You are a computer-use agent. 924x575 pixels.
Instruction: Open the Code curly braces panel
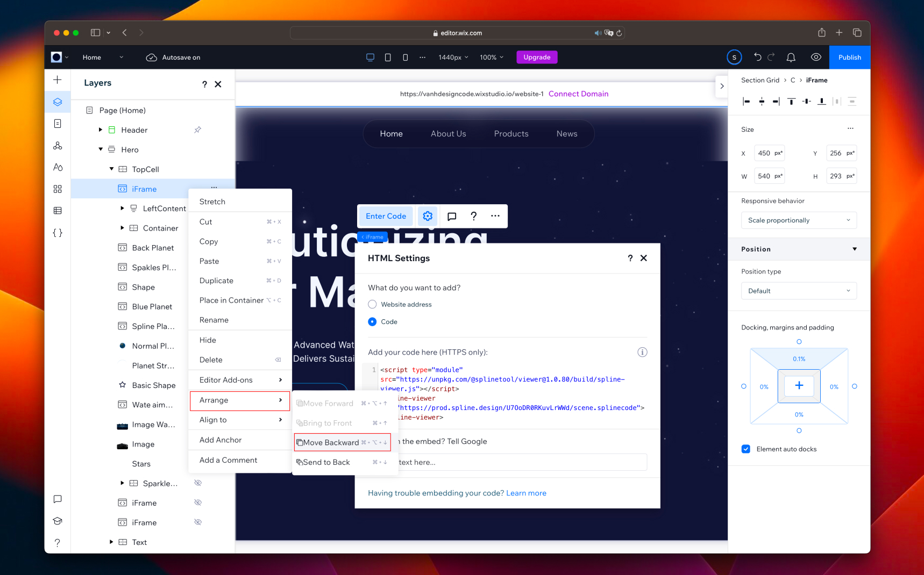pos(58,233)
